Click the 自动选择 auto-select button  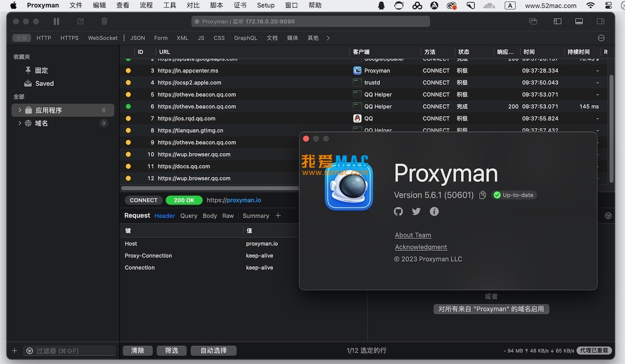click(x=214, y=351)
